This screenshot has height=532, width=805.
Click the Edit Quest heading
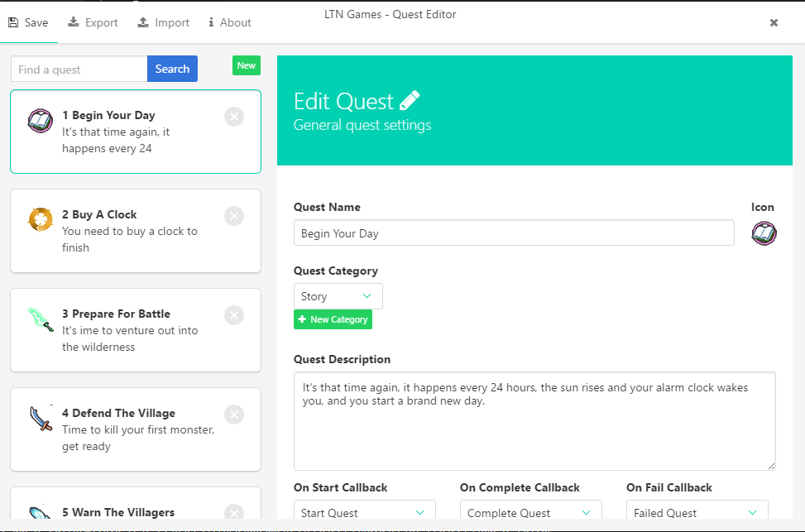pos(343,101)
